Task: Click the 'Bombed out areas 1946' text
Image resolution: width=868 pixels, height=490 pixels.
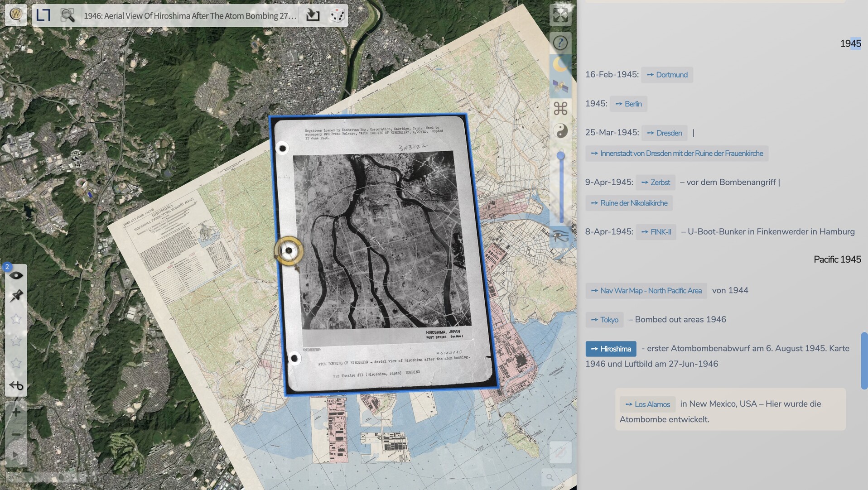Action: pos(680,319)
